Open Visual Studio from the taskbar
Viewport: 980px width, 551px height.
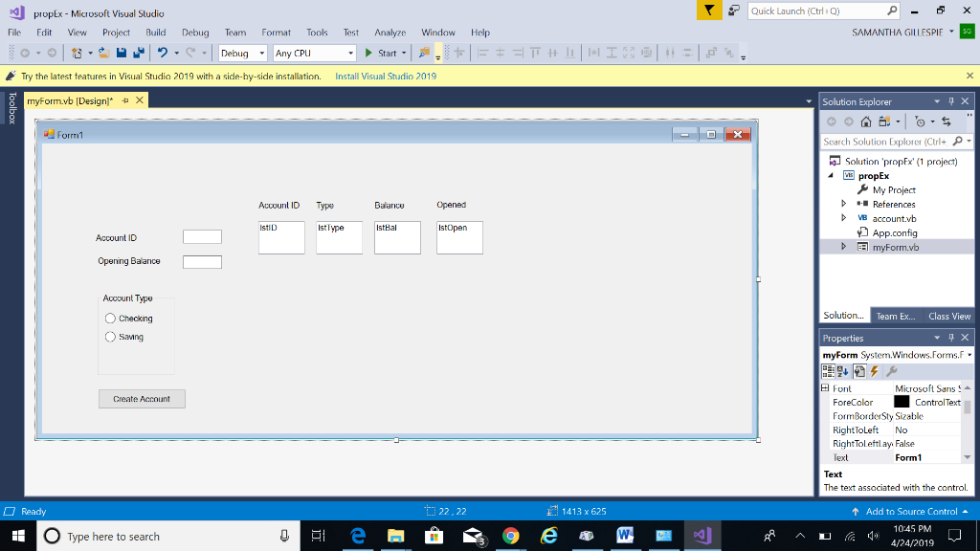702,536
